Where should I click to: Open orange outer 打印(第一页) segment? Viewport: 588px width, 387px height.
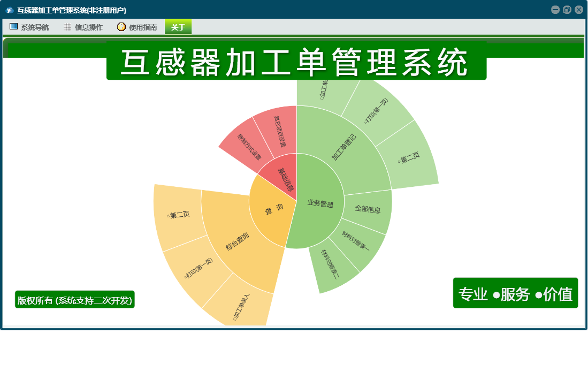coord(198,270)
